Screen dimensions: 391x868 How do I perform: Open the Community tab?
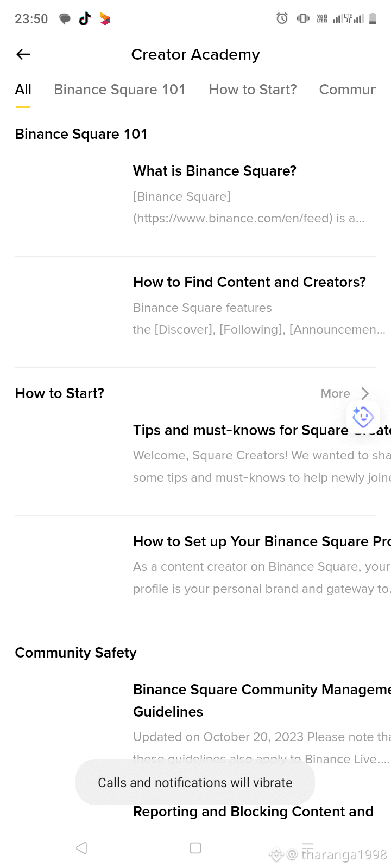click(x=348, y=90)
